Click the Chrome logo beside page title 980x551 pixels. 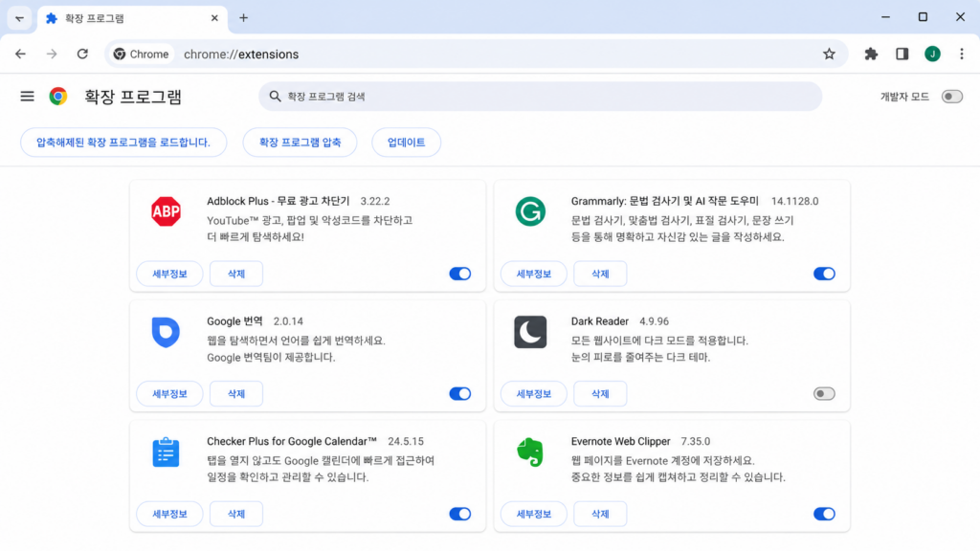pyautogui.click(x=58, y=97)
